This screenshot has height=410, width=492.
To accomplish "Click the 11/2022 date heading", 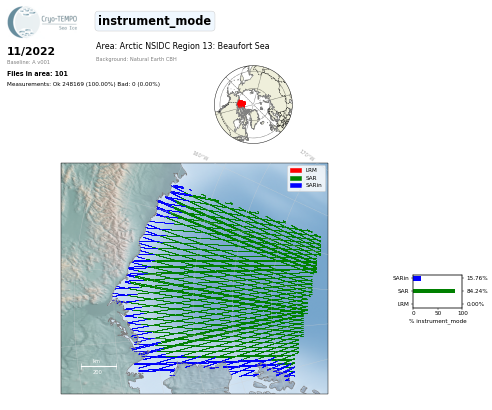I will click(x=31, y=51).
